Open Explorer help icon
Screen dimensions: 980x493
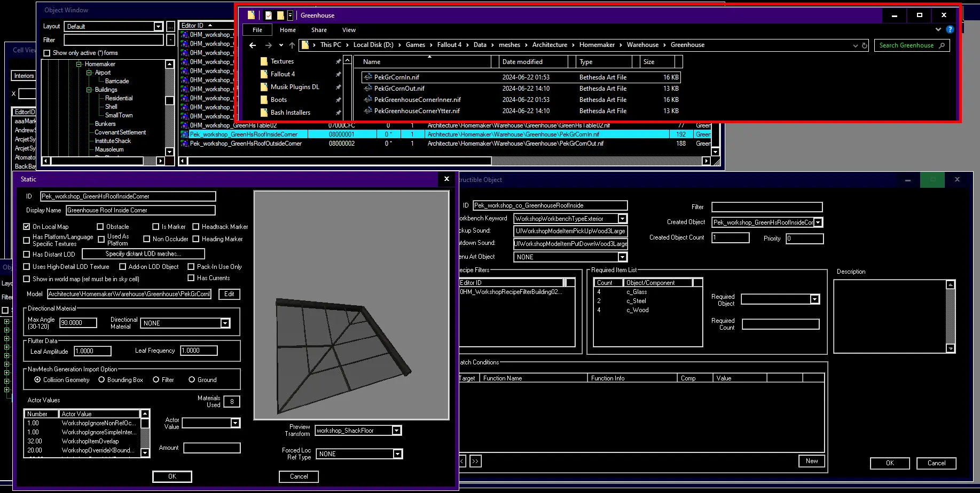[950, 30]
